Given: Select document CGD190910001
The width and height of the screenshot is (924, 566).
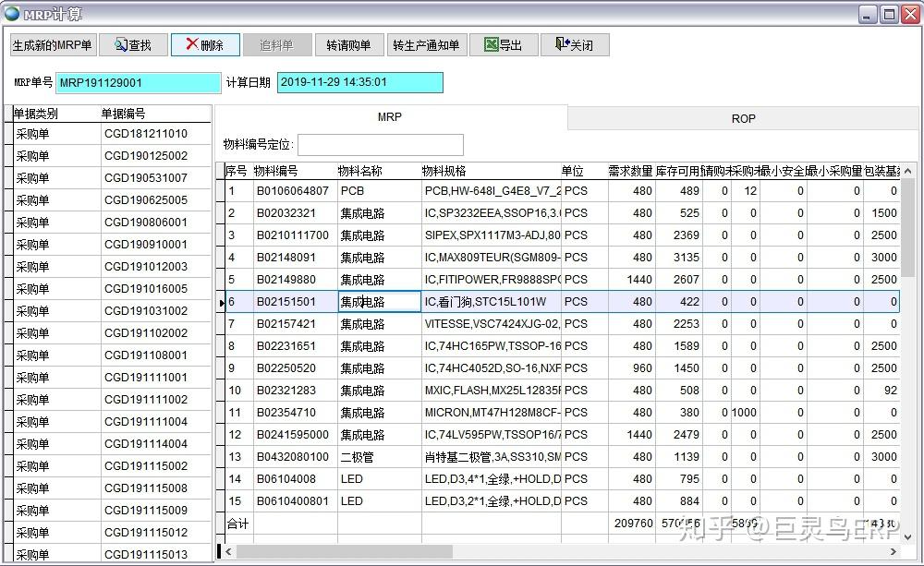Looking at the screenshot, I should point(146,245).
